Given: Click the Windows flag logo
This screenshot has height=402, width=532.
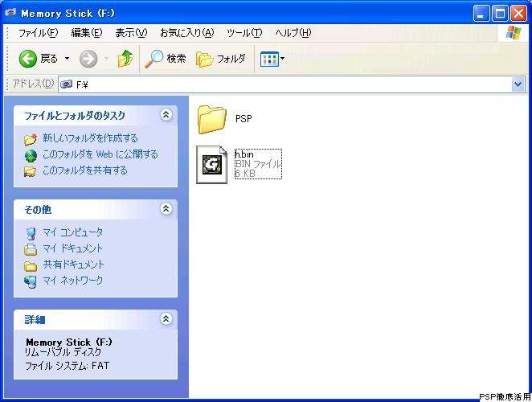Looking at the screenshot, I should pyautogui.click(x=514, y=33).
